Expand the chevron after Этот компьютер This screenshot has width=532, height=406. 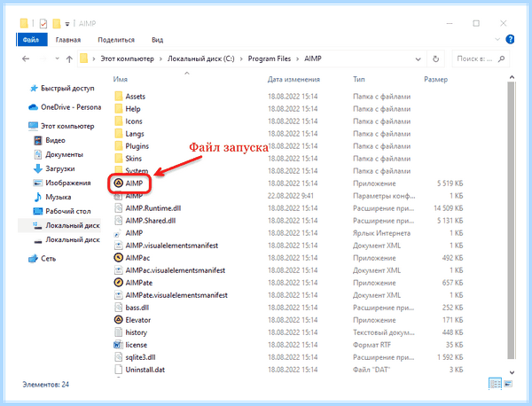click(160, 59)
